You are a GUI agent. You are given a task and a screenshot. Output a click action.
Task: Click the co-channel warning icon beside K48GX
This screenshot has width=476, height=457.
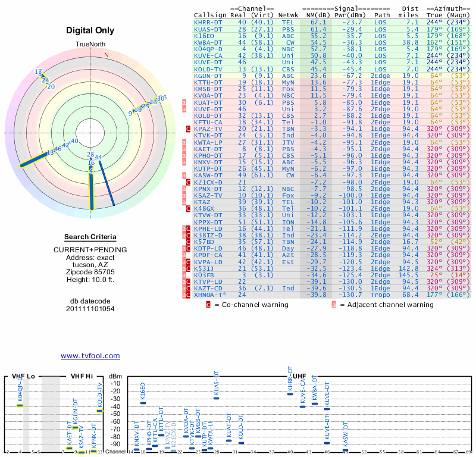click(x=188, y=209)
